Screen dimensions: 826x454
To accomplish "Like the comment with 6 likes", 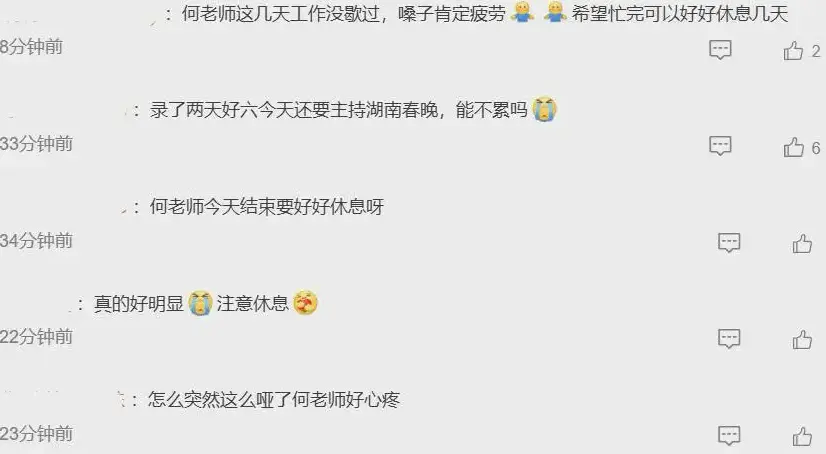I will click(793, 147).
